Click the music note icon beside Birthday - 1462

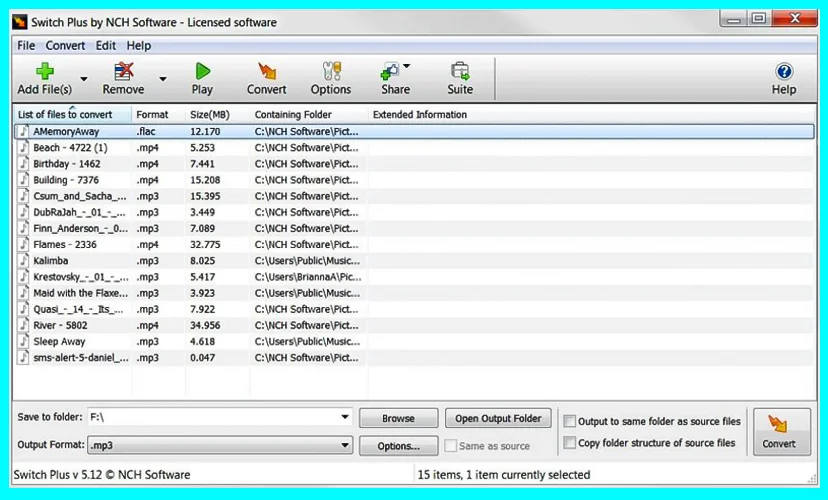(x=23, y=164)
